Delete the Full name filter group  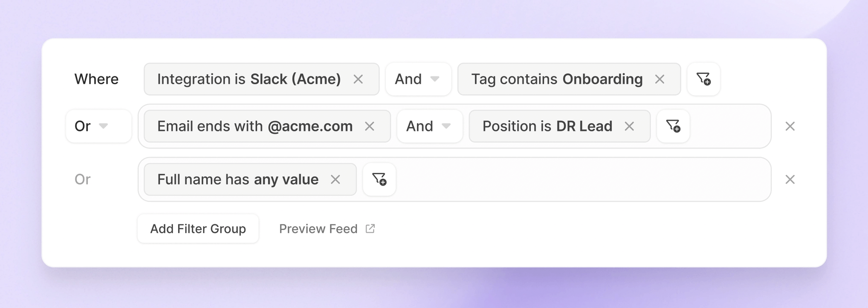[x=790, y=180]
